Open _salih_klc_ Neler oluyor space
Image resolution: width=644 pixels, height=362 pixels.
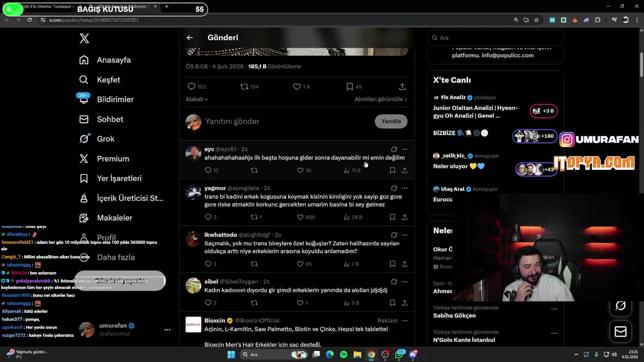click(x=495, y=162)
